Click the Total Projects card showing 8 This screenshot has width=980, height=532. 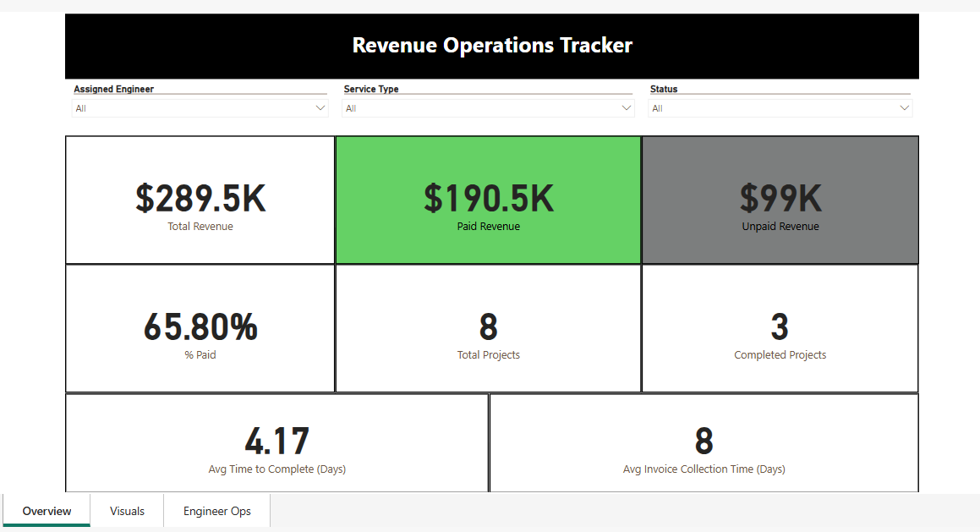pyautogui.click(x=488, y=329)
